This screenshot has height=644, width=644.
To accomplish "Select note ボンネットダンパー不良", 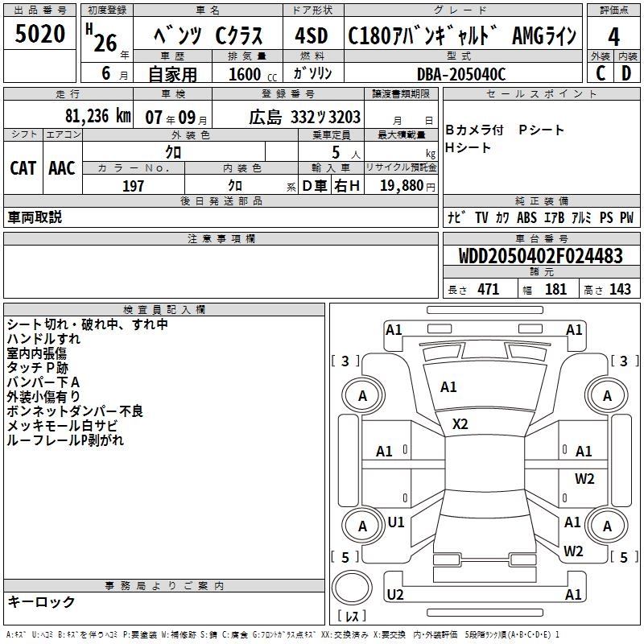I will [75, 411].
